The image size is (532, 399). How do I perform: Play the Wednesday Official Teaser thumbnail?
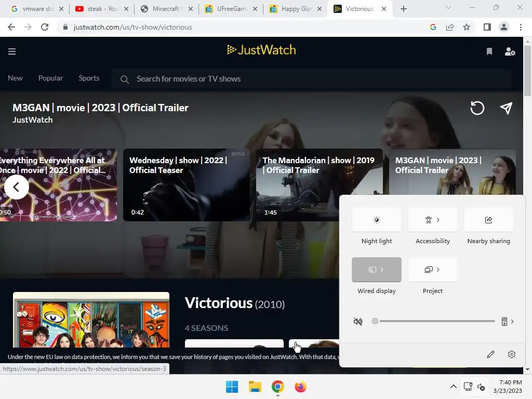click(x=187, y=185)
